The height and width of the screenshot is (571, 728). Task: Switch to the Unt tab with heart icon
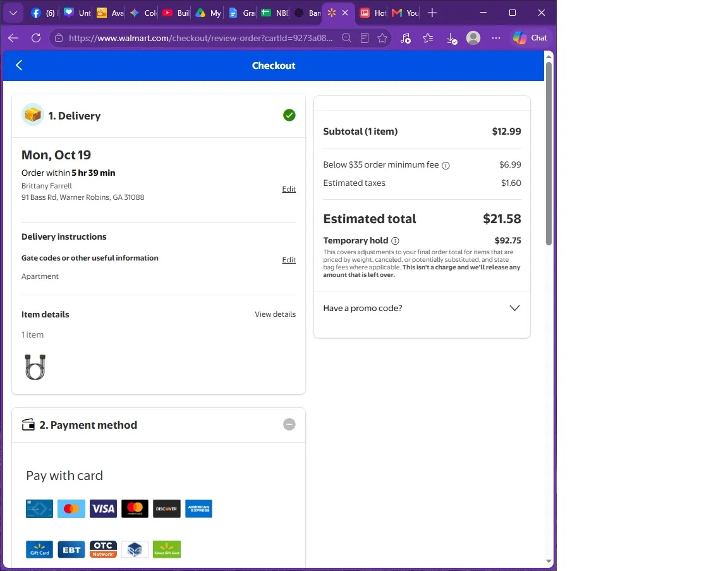coord(77,13)
